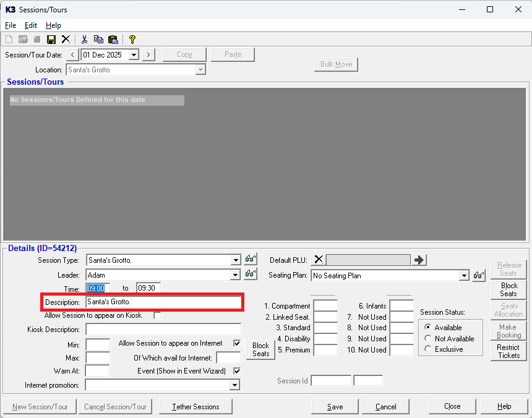Expand the Session Type dropdown
The width and height of the screenshot is (532, 418).
(x=235, y=260)
